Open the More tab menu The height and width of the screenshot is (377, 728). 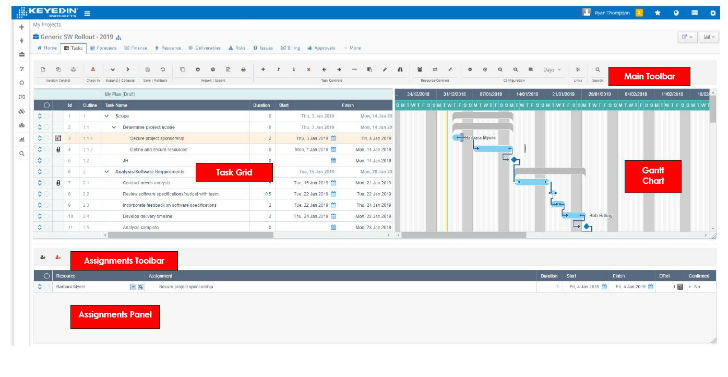(352, 48)
